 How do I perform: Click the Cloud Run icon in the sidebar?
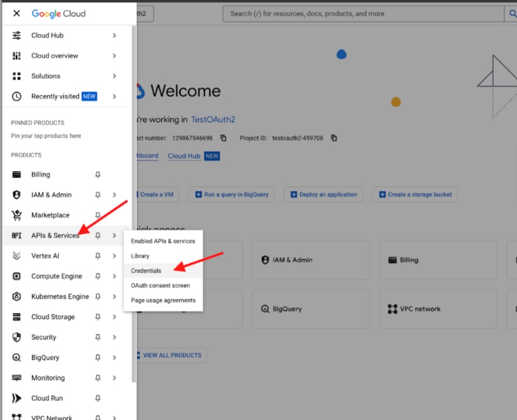16,398
